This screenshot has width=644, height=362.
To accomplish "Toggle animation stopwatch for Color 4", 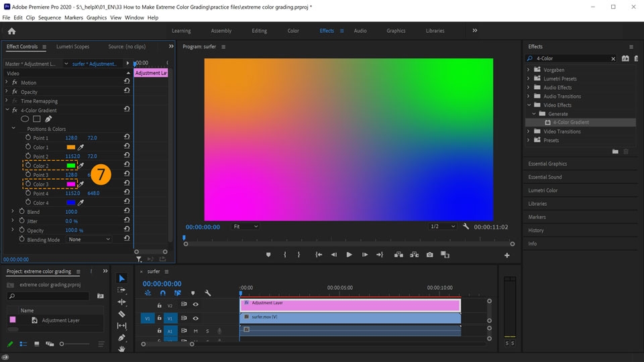I will 28,202.
